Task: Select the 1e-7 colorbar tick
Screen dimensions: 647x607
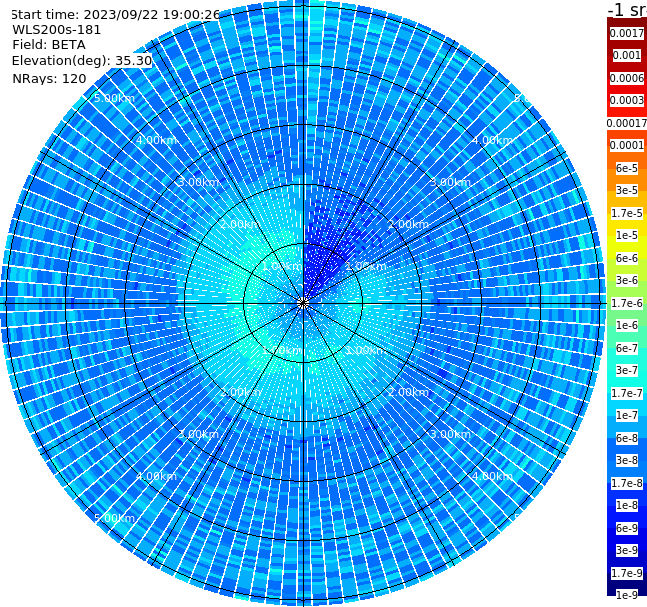Action: click(x=627, y=415)
